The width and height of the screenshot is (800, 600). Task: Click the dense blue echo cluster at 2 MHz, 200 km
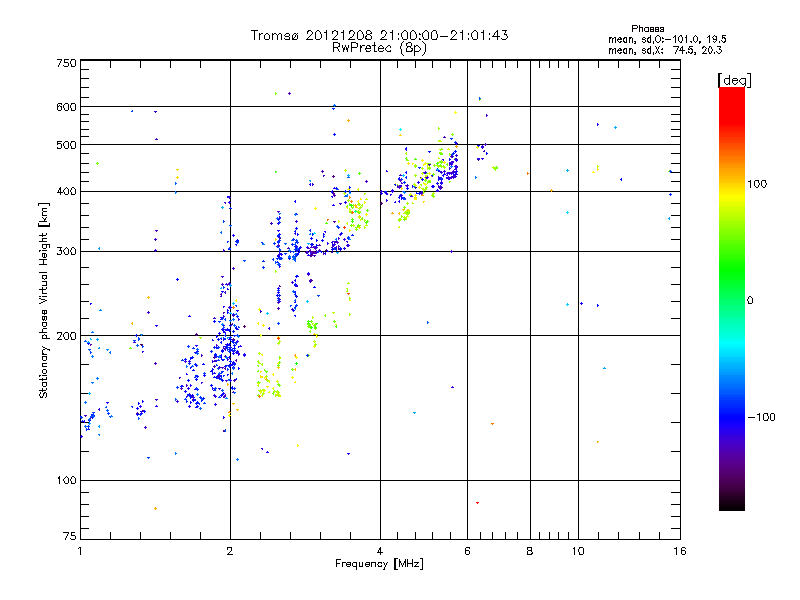click(227, 352)
